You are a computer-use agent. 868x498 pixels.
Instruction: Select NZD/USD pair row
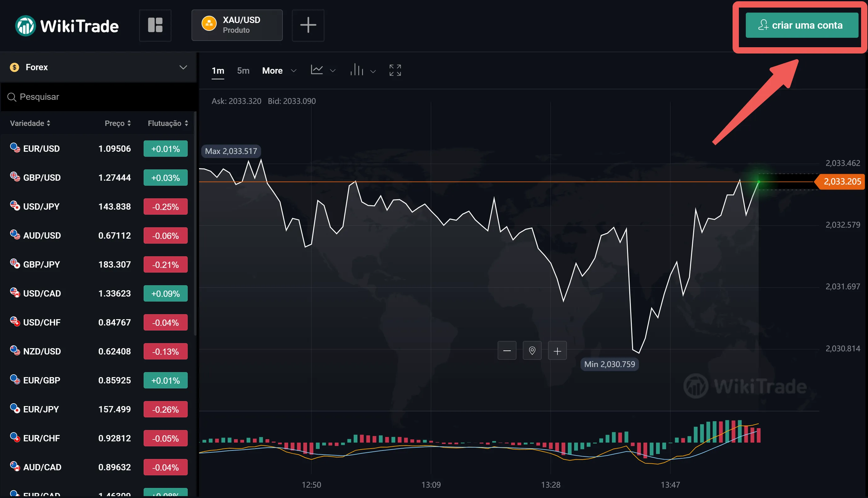(x=98, y=352)
